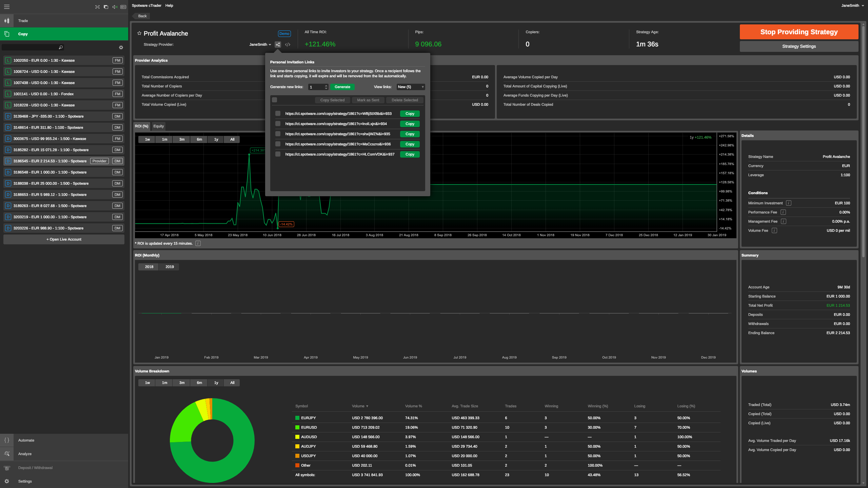Click the search magnifier icon
868x488 pixels.
pos(61,47)
